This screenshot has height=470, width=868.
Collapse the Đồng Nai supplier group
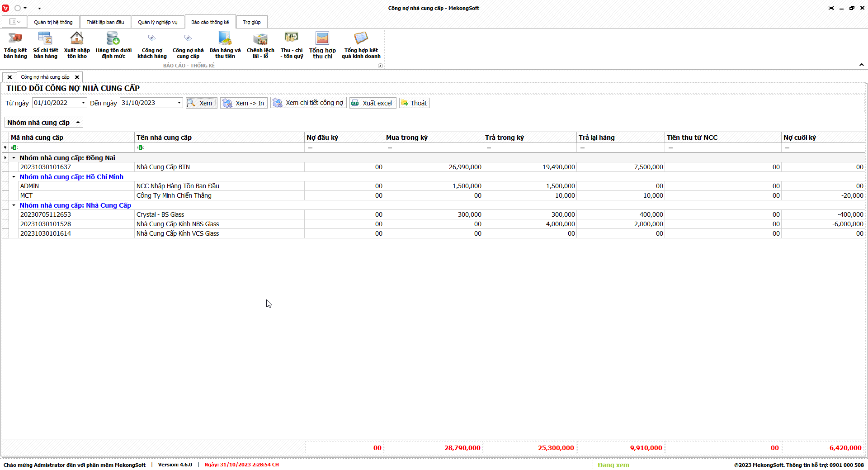tap(14, 158)
